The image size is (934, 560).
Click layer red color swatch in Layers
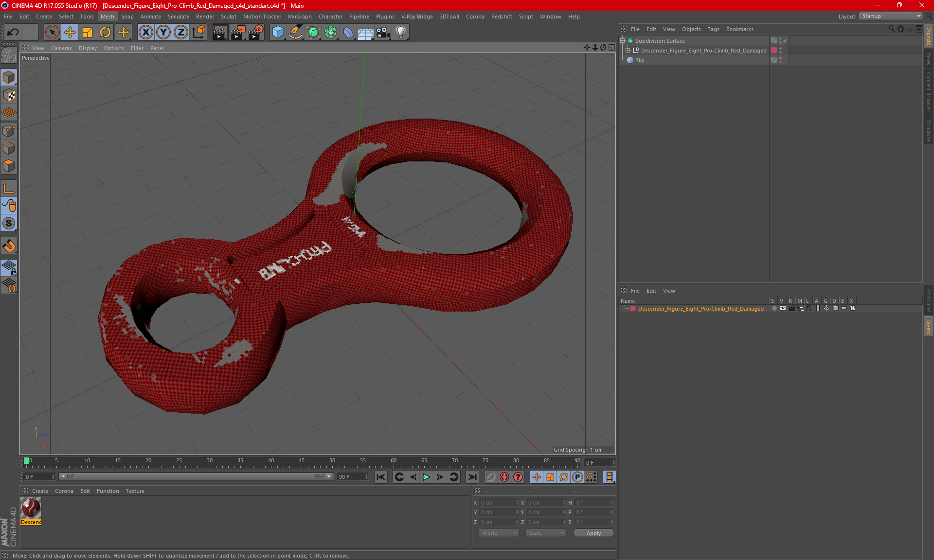633,309
